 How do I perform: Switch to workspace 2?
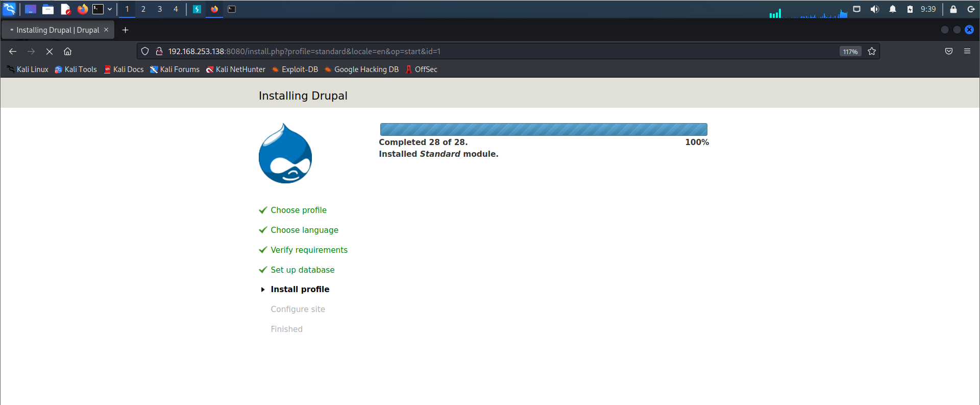click(143, 9)
